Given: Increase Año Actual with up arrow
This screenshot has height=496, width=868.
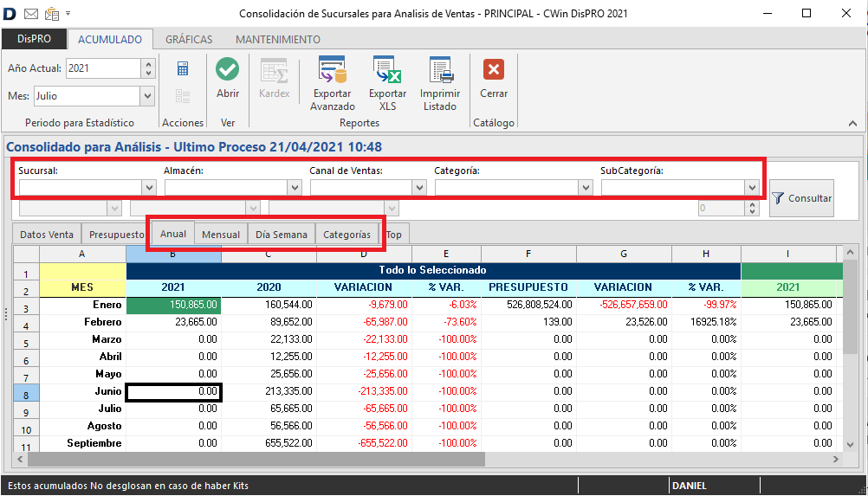Looking at the screenshot, I should pyautogui.click(x=148, y=64).
